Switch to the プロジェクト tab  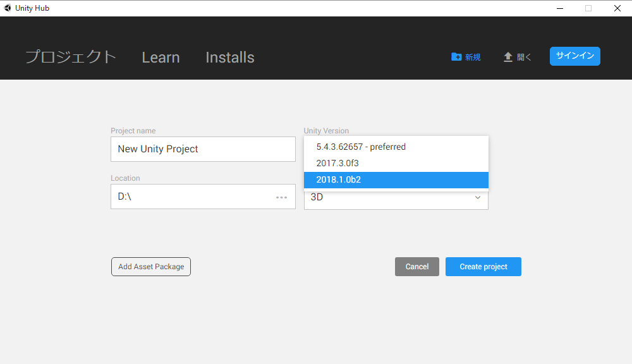click(71, 57)
